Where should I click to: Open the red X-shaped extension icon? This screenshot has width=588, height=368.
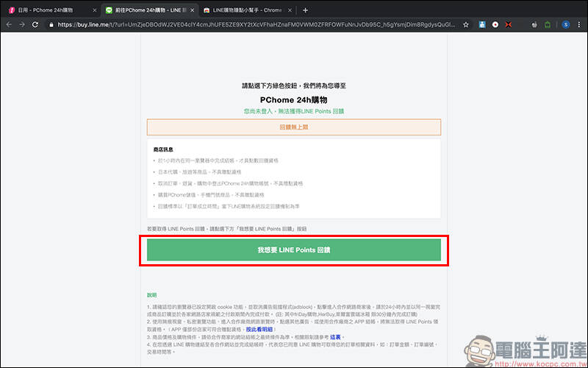(509, 25)
